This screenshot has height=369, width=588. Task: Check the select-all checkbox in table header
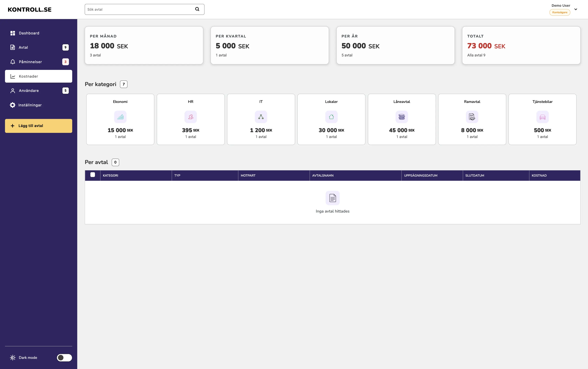pos(93,175)
